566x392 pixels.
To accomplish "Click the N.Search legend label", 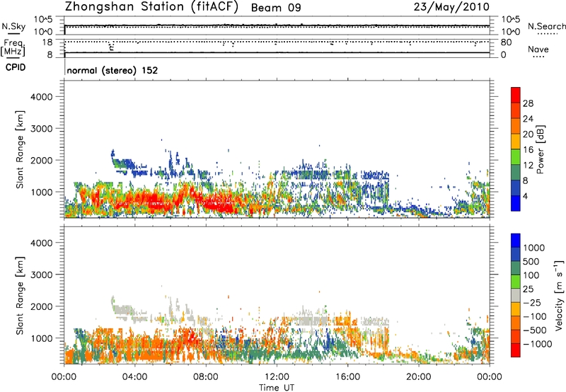I will click(546, 26).
